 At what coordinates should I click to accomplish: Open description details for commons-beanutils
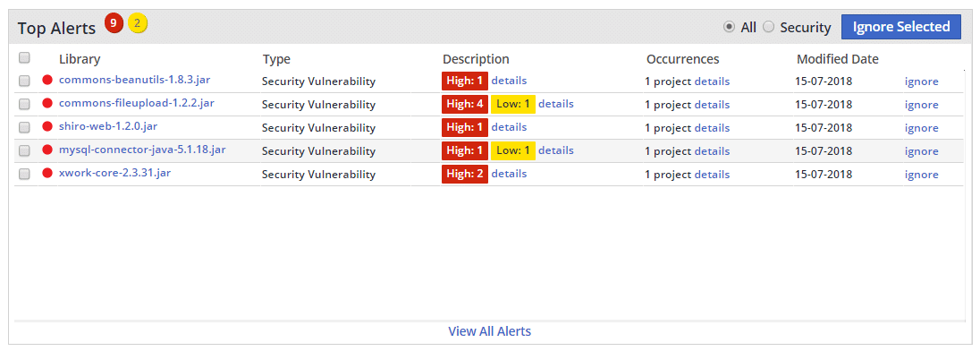(509, 80)
